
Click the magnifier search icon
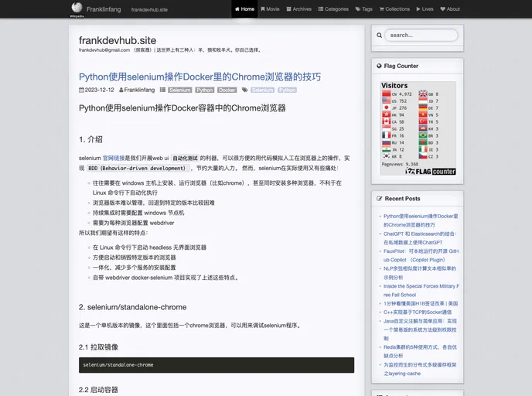(380, 35)
